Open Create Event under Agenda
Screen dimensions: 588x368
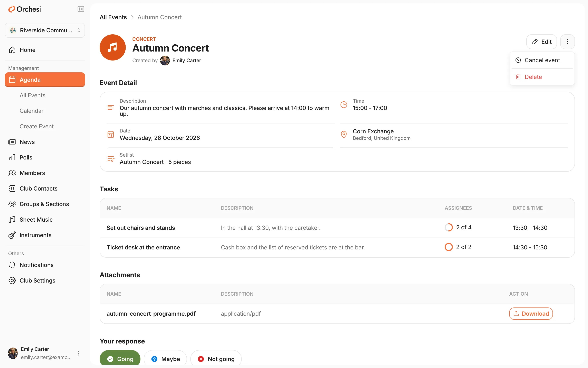tap(37, 126)
